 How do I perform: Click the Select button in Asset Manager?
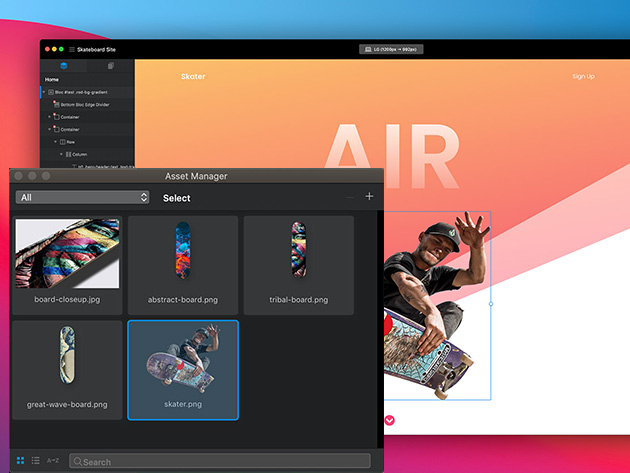(x=176, y=198)
